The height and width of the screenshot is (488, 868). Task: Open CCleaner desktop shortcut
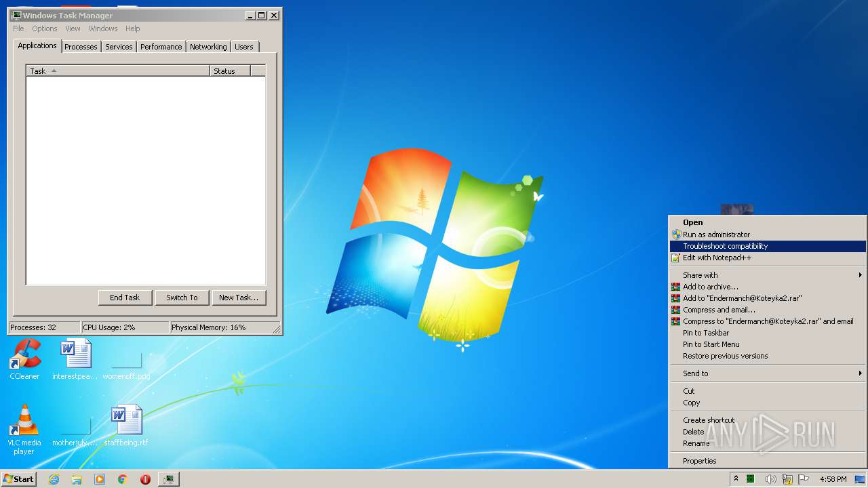click(x=24, y=359)
